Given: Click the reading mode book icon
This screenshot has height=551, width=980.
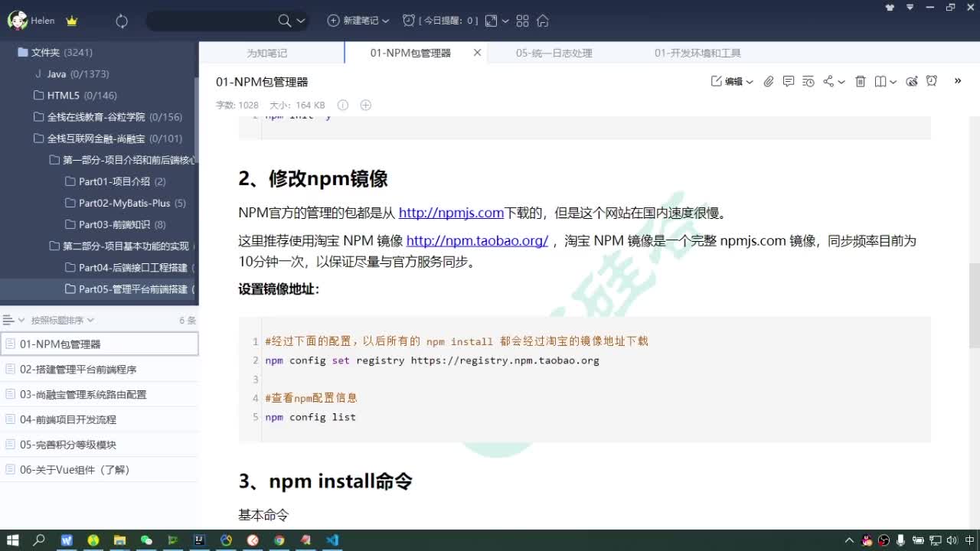Looking at the screenshot, I should [x=880, y=81].
